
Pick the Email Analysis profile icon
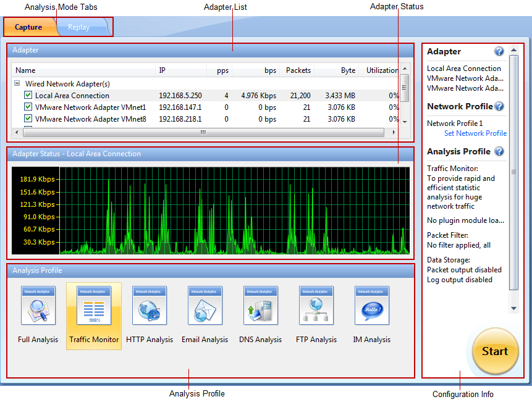pos(205,306)
